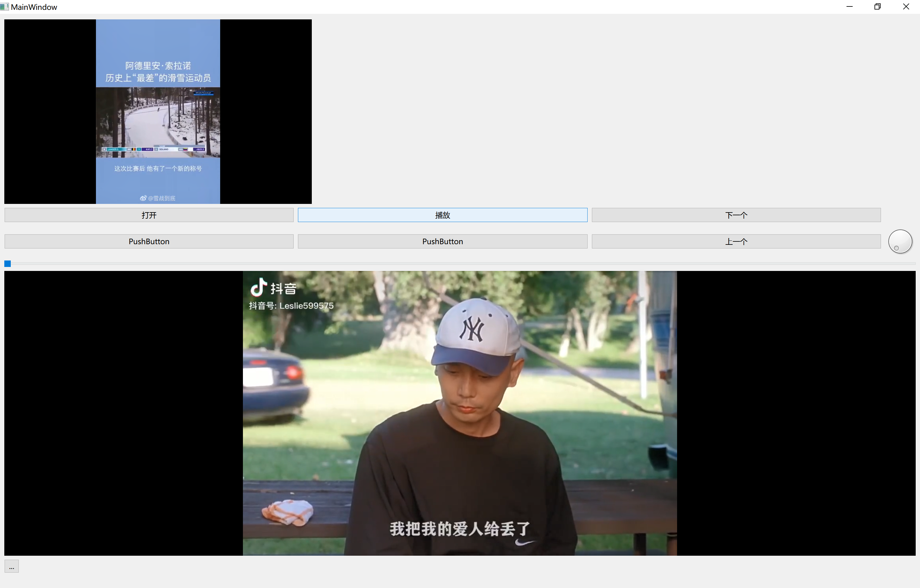Image resolution: width=920 pixels, height=588 pixels.
Task: Click the 抖音号 Leslie599575 account text
Action: 291,306
